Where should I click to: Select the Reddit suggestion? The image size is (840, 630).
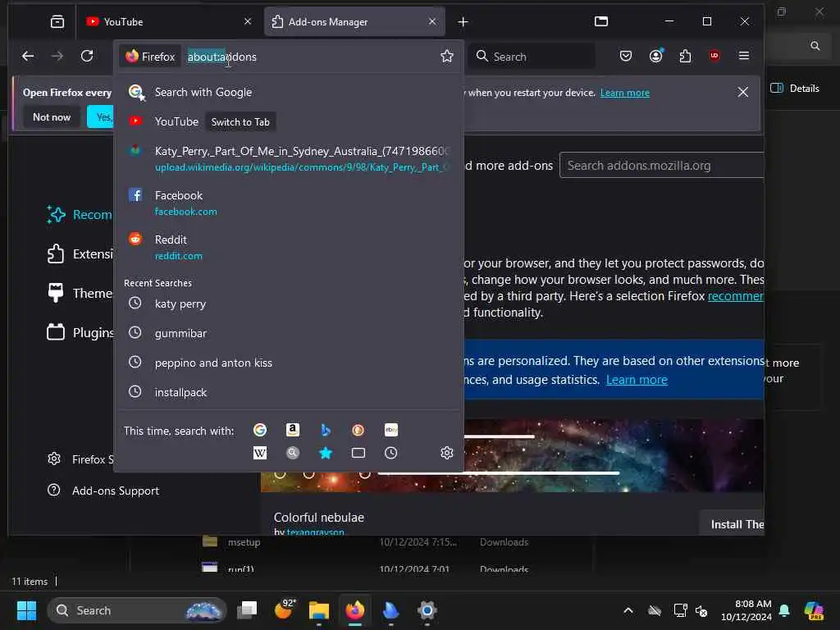click(290, 248)
